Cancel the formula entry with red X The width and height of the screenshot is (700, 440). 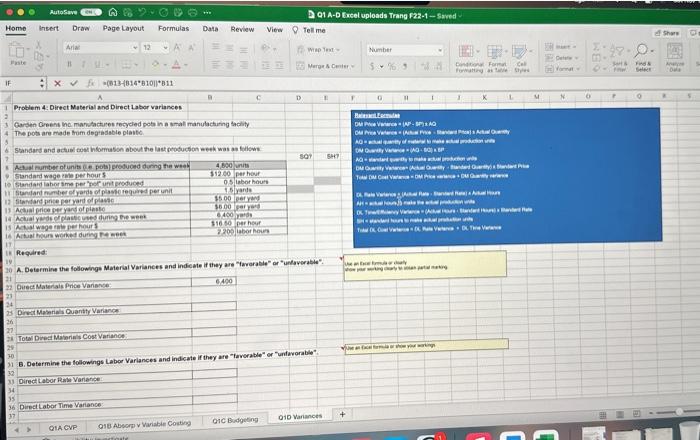point(57,83)
